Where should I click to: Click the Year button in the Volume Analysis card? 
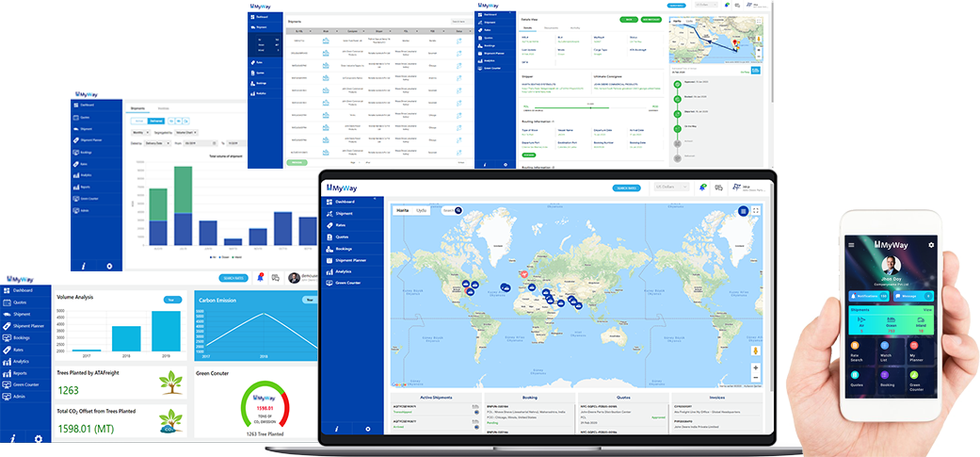tap(172, 300)
